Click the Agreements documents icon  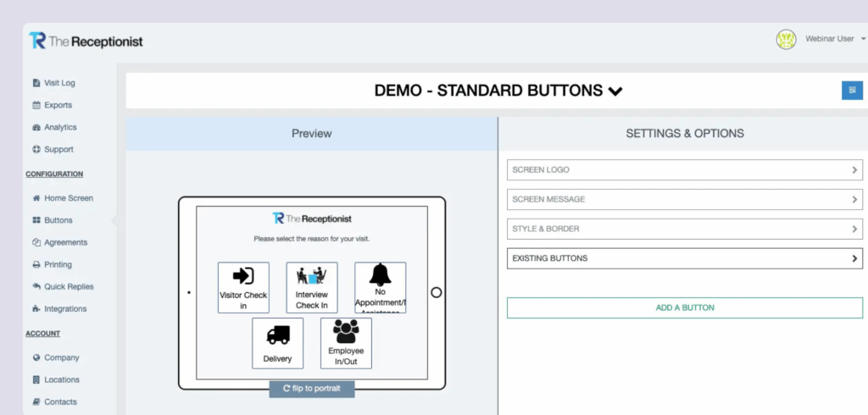36,242
